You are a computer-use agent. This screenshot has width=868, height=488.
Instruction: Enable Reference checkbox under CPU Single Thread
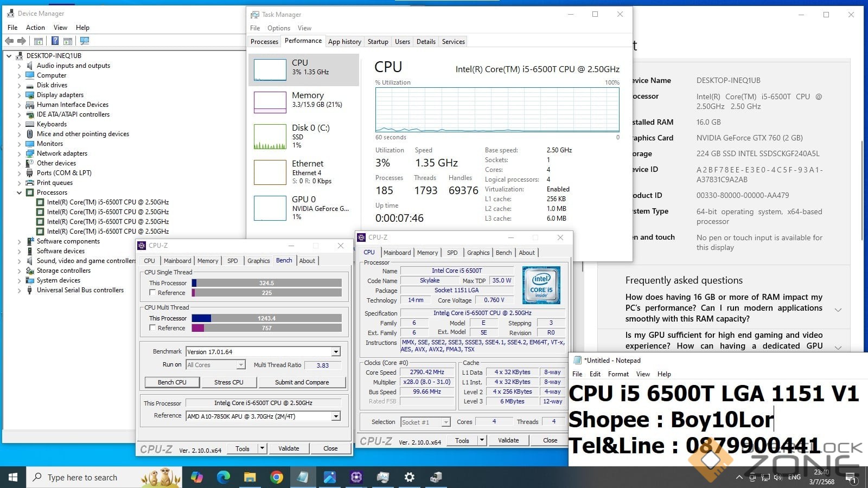click(x=152, y=293)
